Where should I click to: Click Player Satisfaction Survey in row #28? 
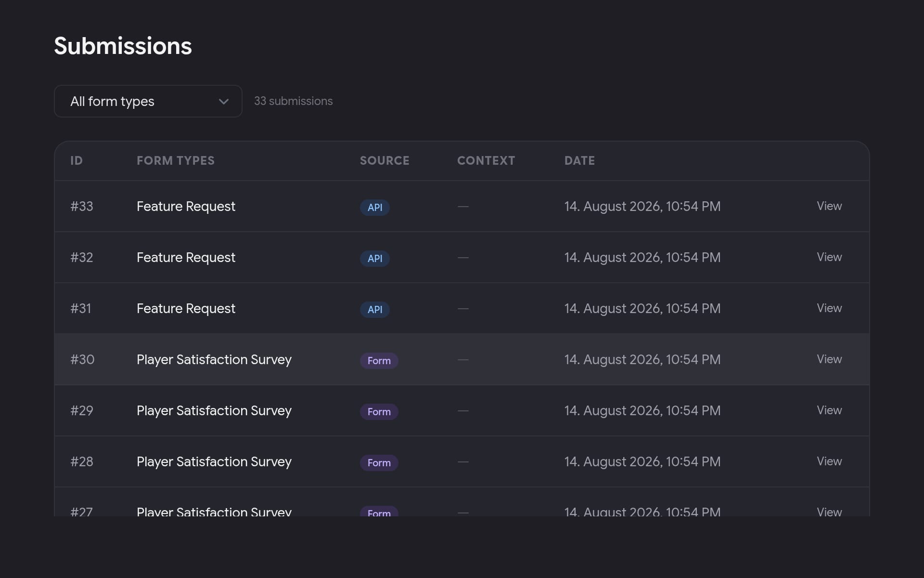pos(214,462)
